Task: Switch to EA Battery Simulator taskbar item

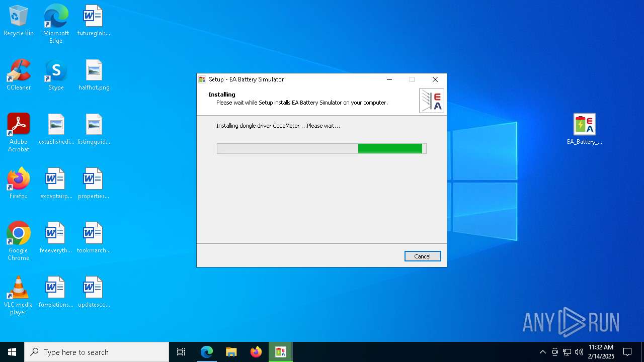Action: coord(281,352)
